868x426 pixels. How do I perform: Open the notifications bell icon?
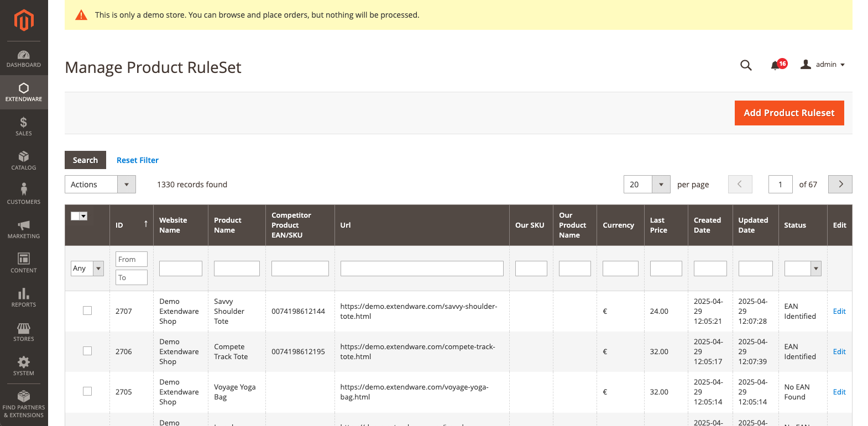775,66
